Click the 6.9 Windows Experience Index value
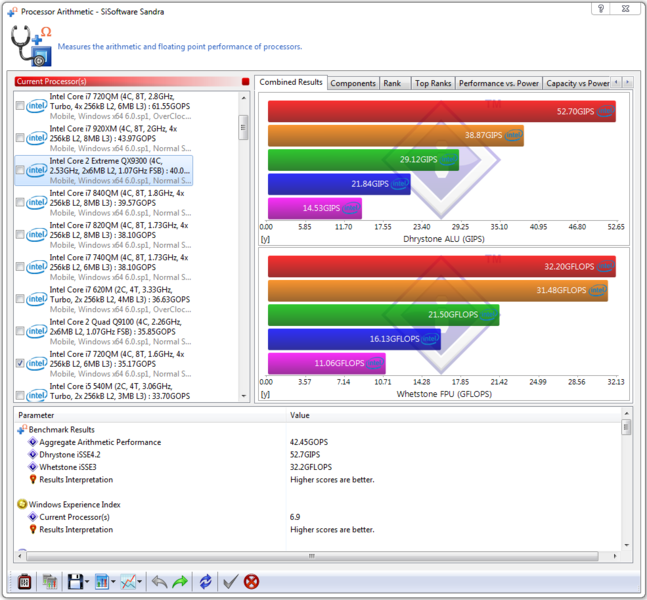This screenshot has height=600, width=647. 295,517
